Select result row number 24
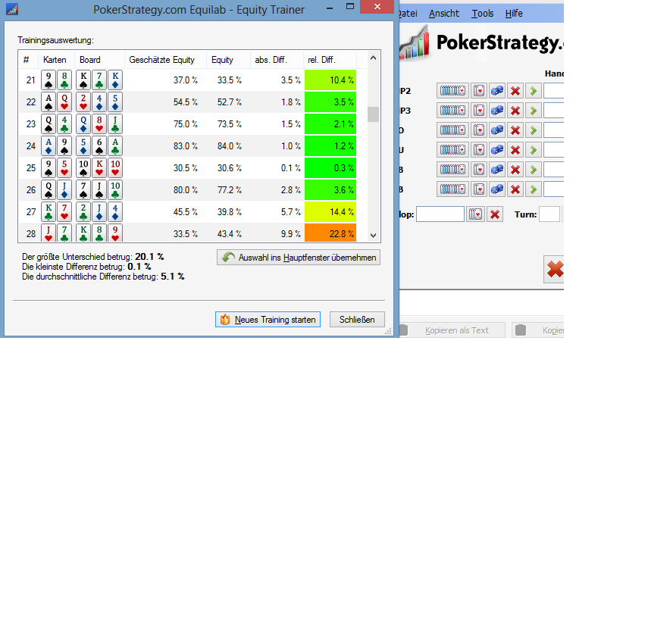Screen dimensions: 648x644 coord(187,145)
